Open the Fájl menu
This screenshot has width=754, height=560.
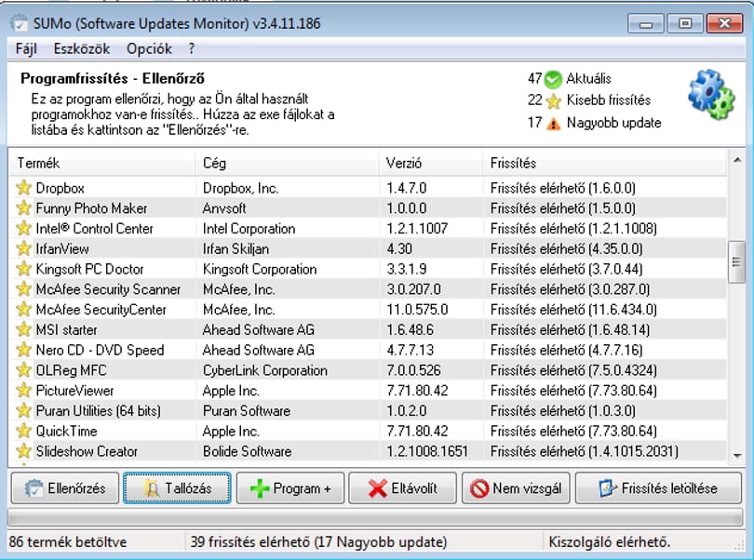click(x=26, y=48)
